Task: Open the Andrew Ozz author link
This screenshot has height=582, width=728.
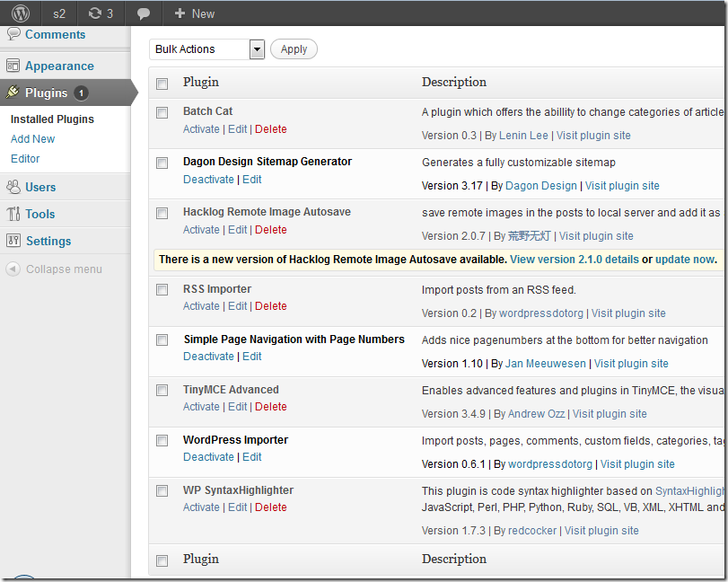Action: [536, 413]
